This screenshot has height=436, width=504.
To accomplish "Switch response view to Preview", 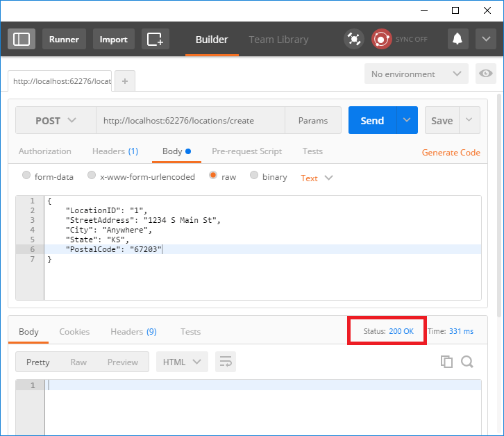I will 122,362.
